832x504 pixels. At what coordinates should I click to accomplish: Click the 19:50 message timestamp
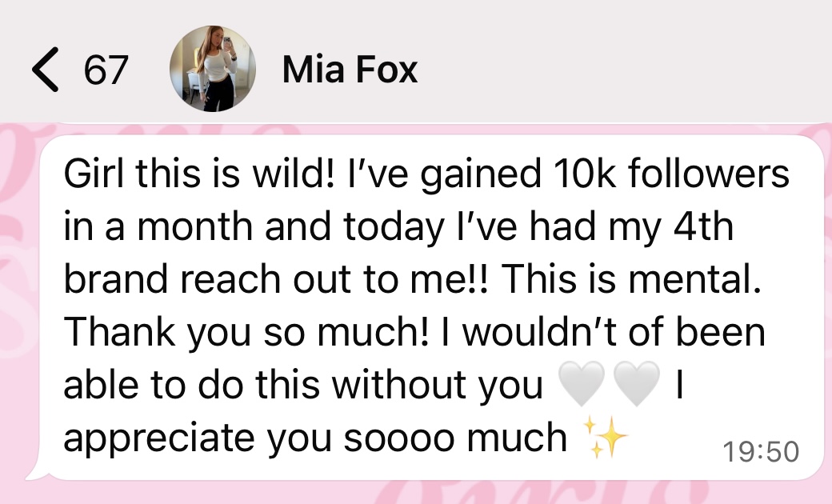760,451
